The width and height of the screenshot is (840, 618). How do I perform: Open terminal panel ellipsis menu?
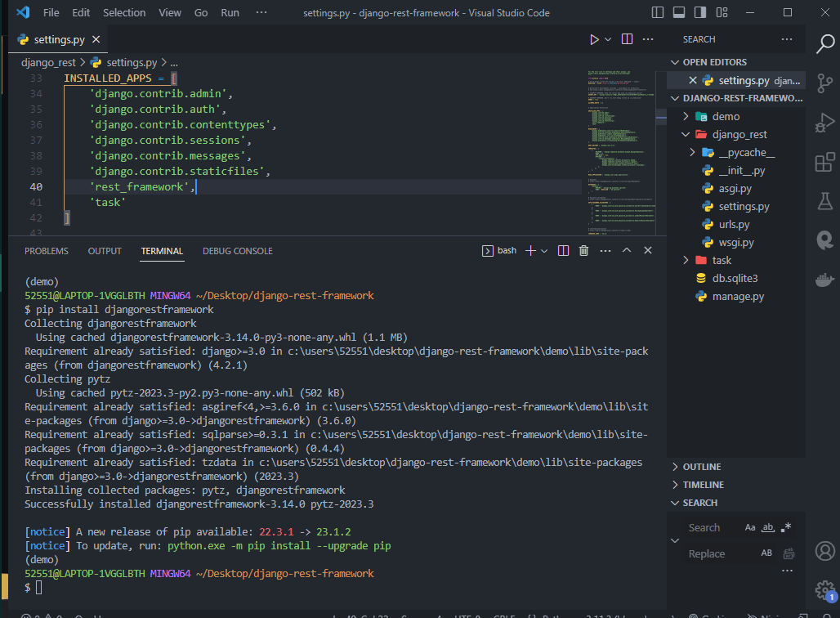[605, 250]
